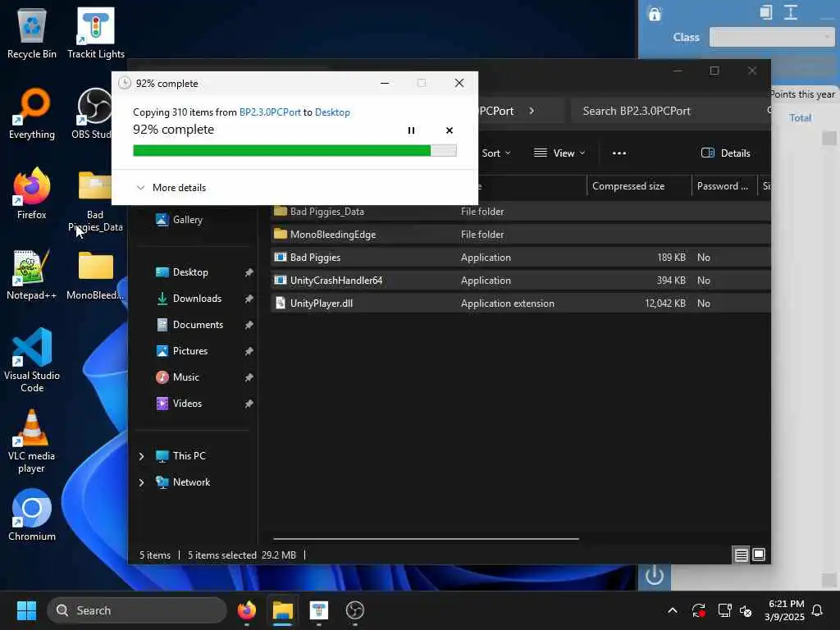The width and height of the screenshot is (840, 630).
Task: Open Videos in quick access
Action: pos(187,404)
